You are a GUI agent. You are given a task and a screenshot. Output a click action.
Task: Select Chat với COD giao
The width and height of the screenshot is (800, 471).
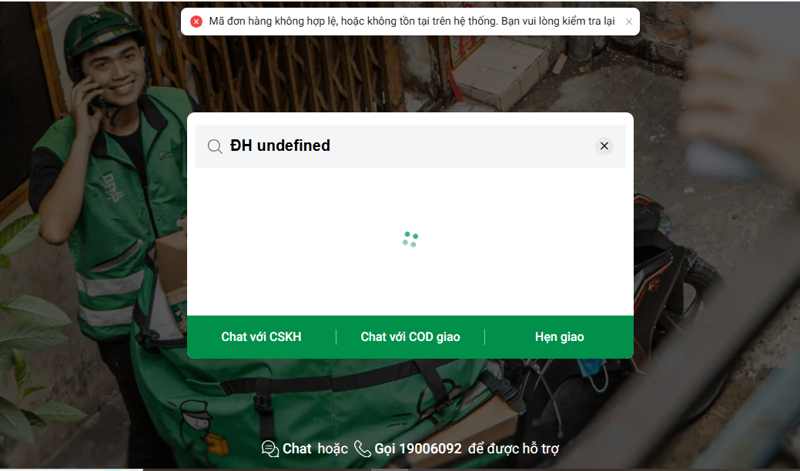(410, 337)
